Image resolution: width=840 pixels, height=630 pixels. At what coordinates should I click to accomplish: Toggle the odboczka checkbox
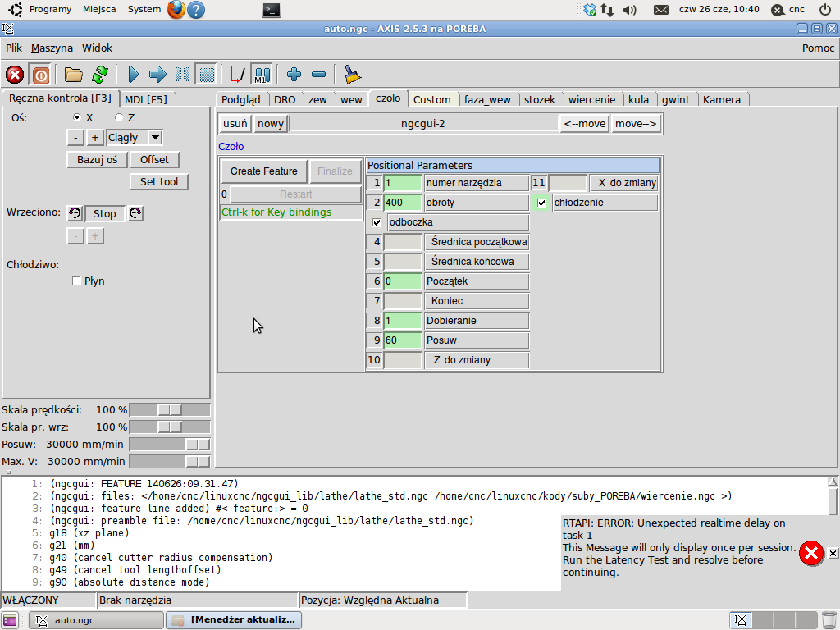377,222
